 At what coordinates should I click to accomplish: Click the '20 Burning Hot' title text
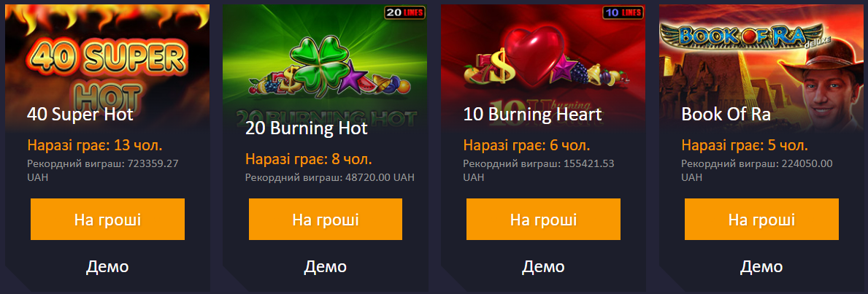306,129
